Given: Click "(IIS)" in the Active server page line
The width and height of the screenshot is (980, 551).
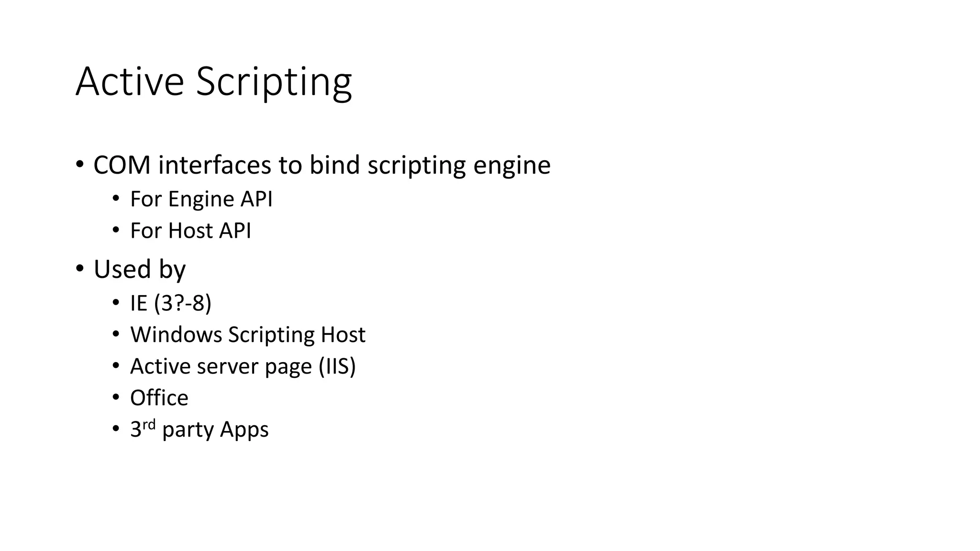Looking at the screenshot, I should click(337, 366).
